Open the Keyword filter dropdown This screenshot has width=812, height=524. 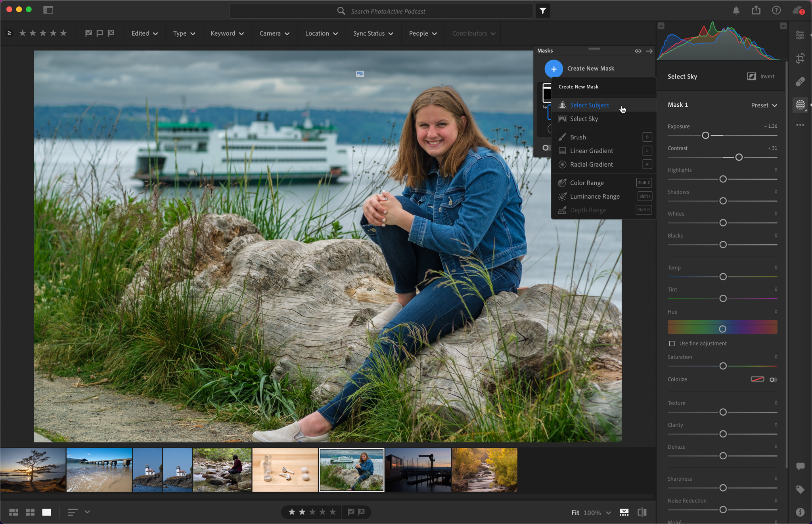[x=227, y=33]
